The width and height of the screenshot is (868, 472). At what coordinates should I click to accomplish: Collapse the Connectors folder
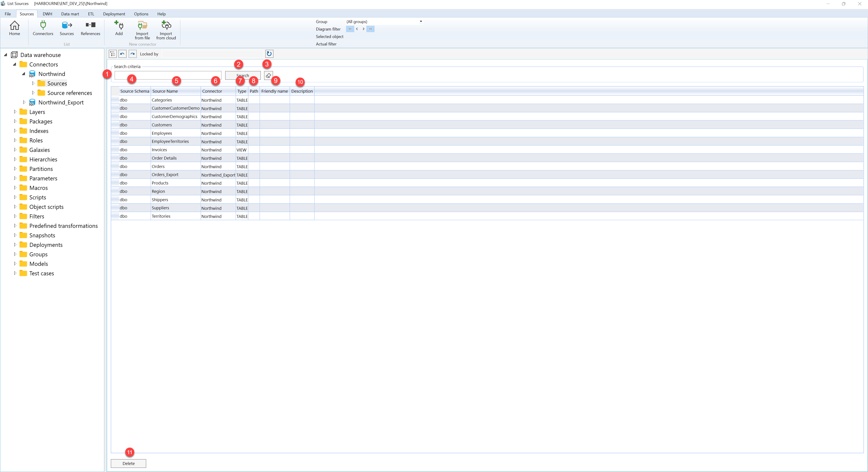(14, 64)
